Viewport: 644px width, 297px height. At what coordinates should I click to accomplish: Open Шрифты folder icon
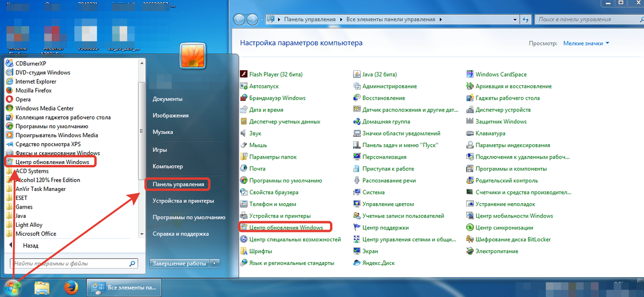click(x=244, y=251)
